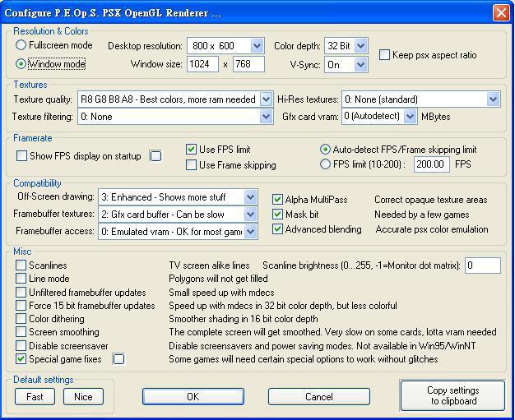Enable Scanlines checkbox

coord(21,265)
